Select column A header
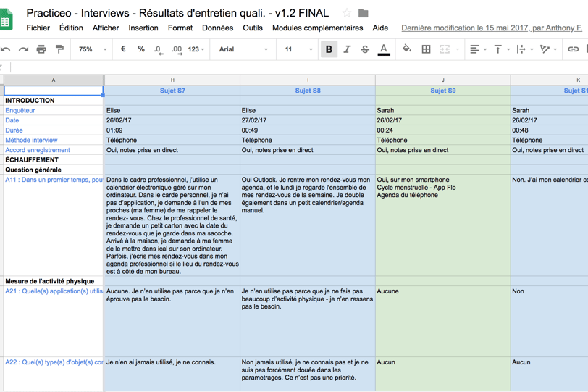The width and height of the screenshot is (588, 392). click(54, 80)
